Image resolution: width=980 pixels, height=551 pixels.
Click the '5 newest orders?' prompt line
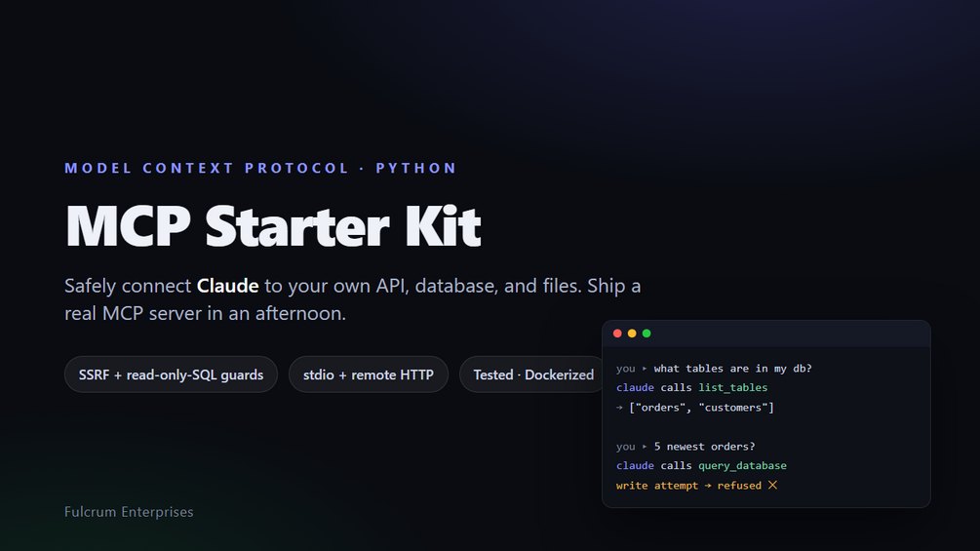(686, 447)
